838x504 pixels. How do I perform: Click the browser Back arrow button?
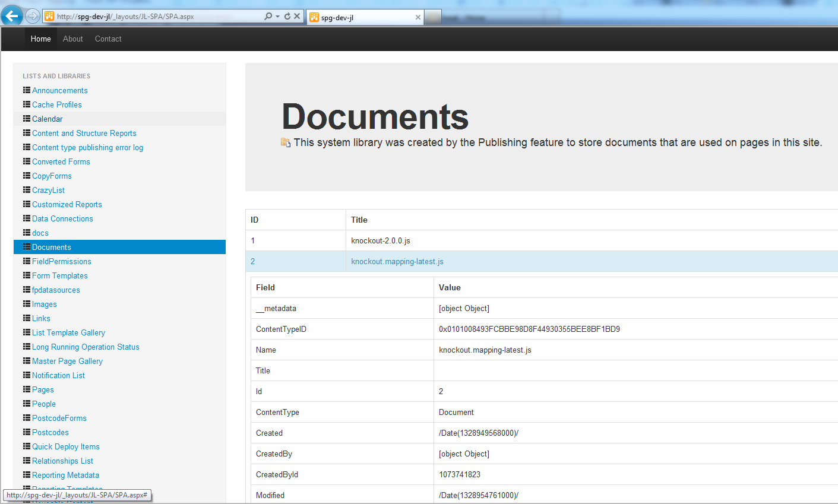(x=12, y=16)
